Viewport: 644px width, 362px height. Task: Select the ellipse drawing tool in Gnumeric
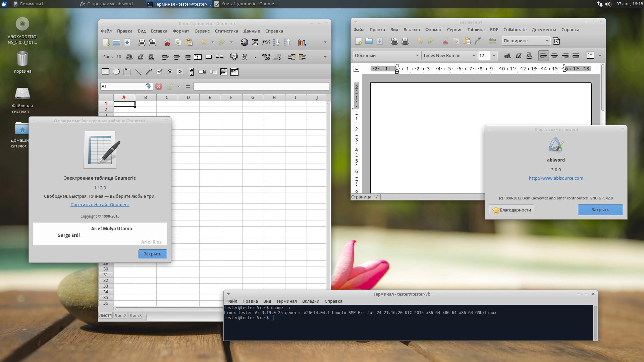116,71
